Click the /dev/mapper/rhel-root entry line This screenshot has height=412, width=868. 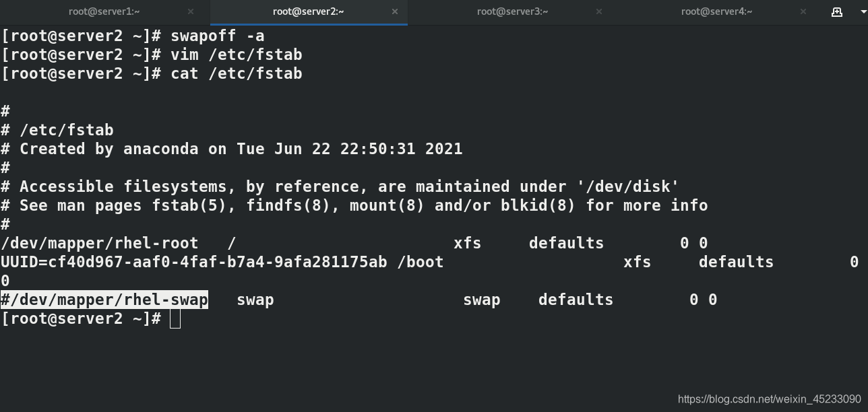point(354,243)
